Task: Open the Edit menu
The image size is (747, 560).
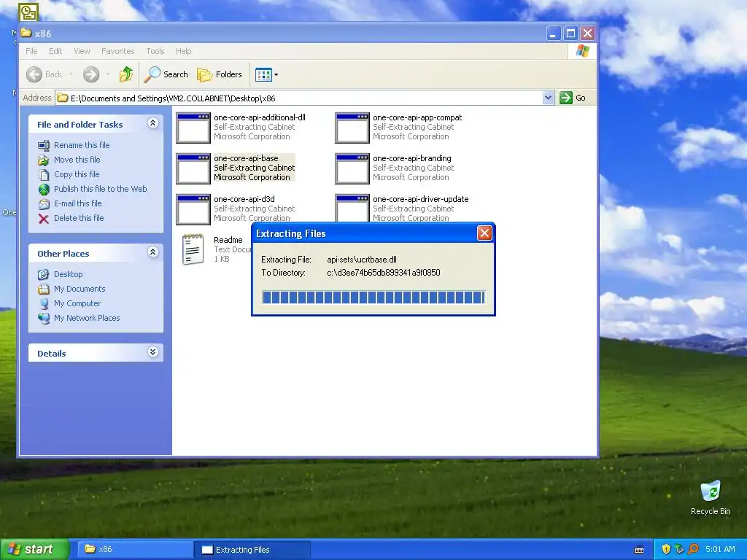Action: (x=55, y=51)
